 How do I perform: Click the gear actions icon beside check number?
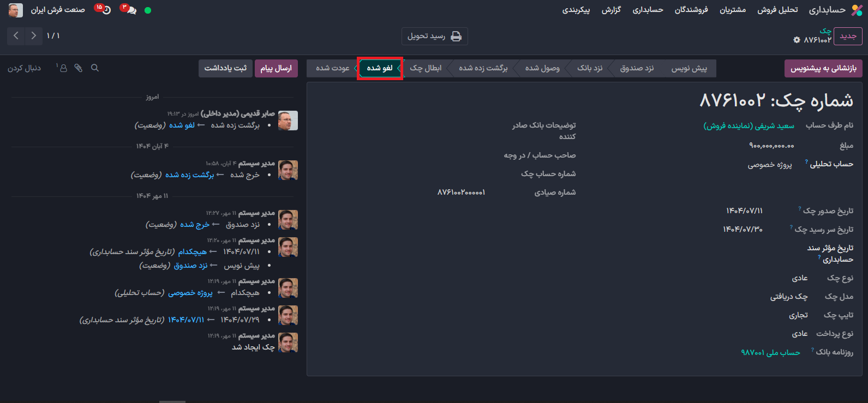797,40
